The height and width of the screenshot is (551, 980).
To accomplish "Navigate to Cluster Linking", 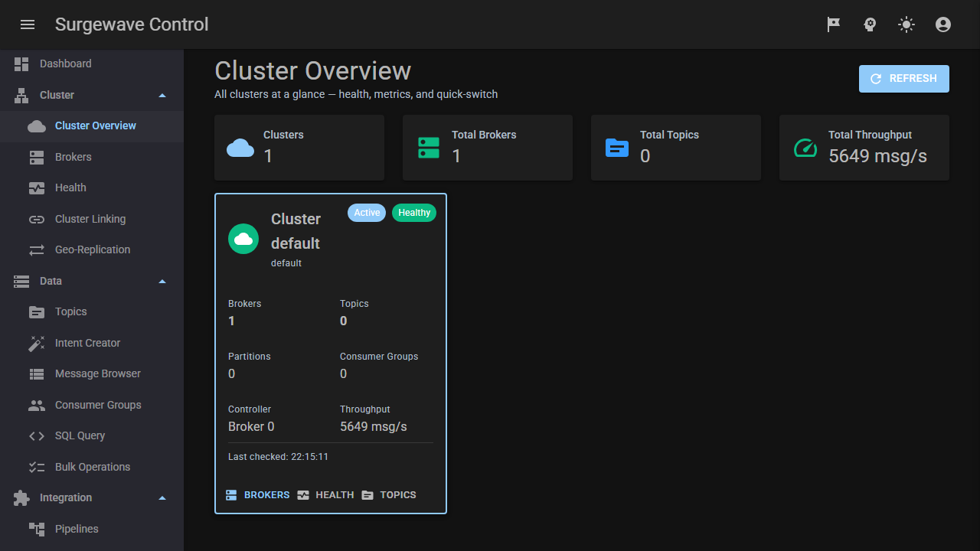I will click(x=92, y=220).
